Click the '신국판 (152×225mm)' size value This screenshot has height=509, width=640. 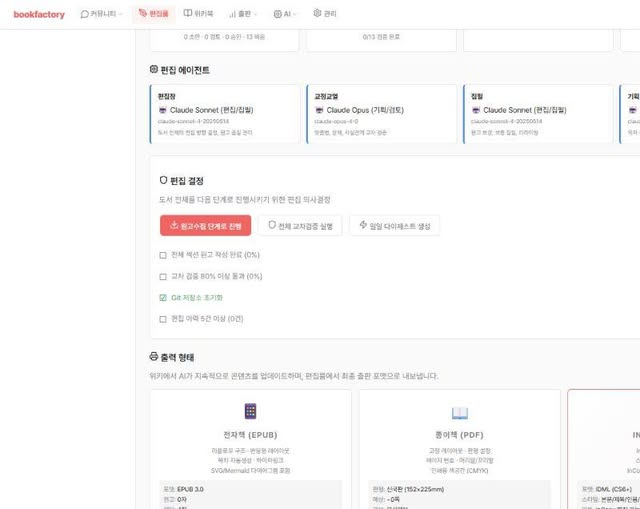(415, 489)
